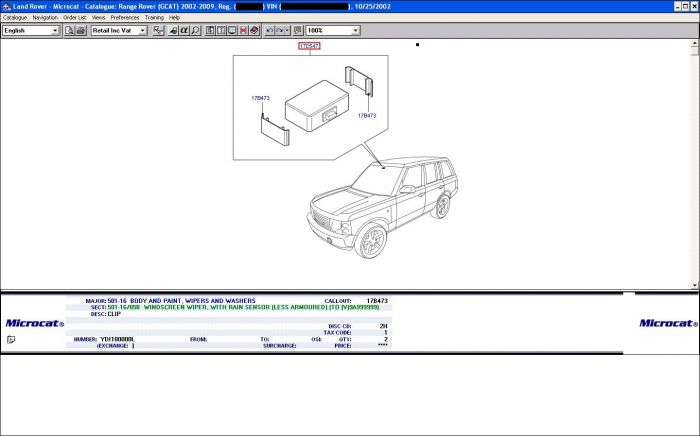Open the Navigation menu
Image resolution: width=700 pixels, height=436 pixels.
(45, 17)
